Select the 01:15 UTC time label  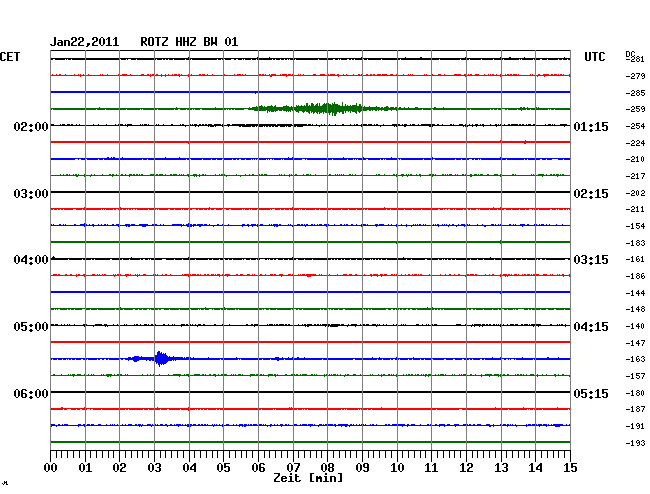click(x=591, y=126)
